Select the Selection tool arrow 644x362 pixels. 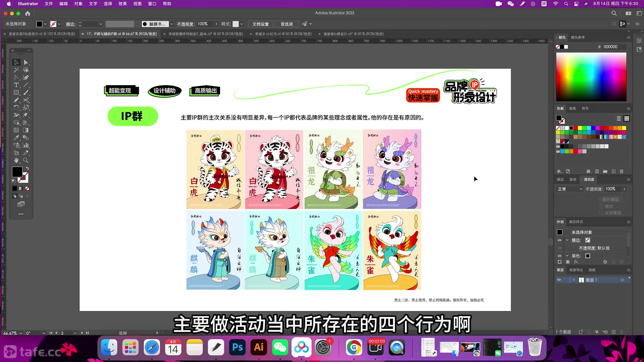point(16,62)
